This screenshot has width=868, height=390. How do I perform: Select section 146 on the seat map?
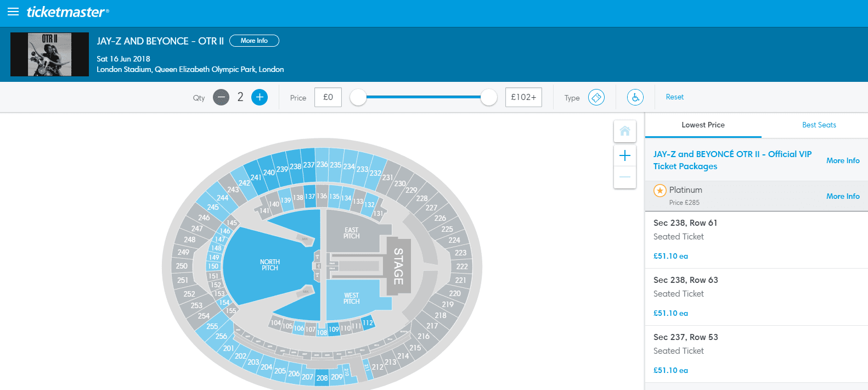coord(225,231)
